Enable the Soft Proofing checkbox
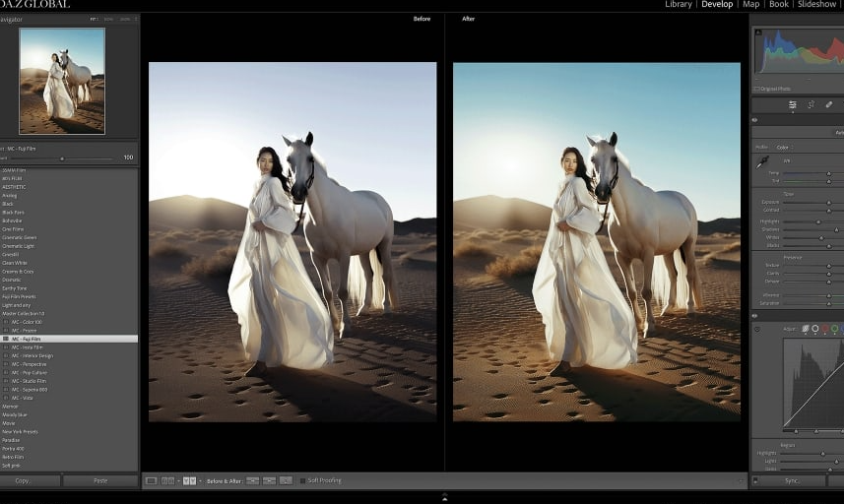The width and height of the screenshot is (844, 504). pyautogui.click(x=302, y=481)
